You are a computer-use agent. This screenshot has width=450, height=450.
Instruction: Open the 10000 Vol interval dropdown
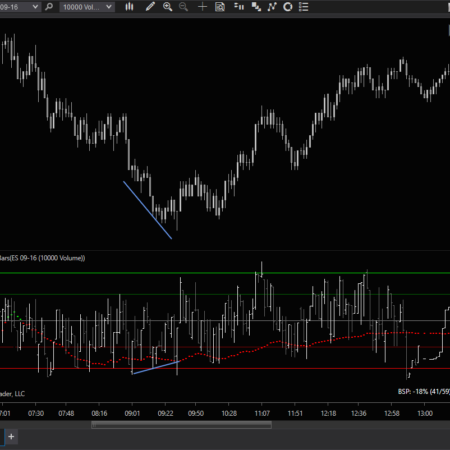(x=87, y=7)
